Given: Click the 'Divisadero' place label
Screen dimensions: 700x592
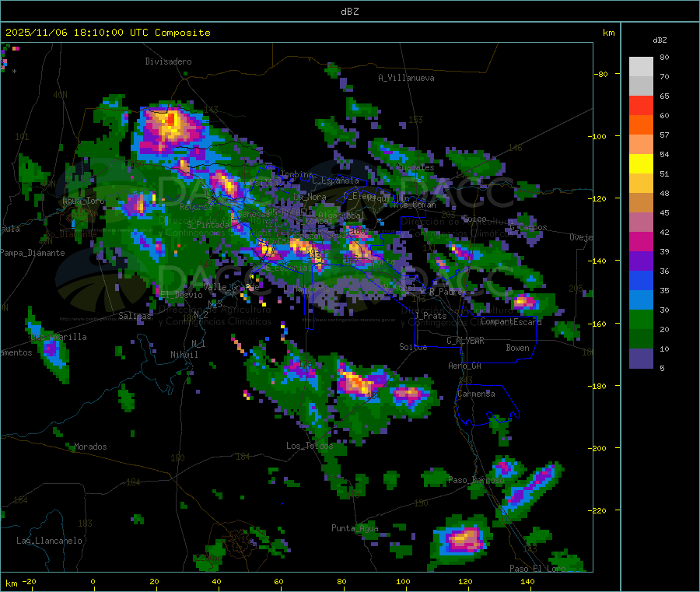Looking at the screenshot, I should 168,61.
